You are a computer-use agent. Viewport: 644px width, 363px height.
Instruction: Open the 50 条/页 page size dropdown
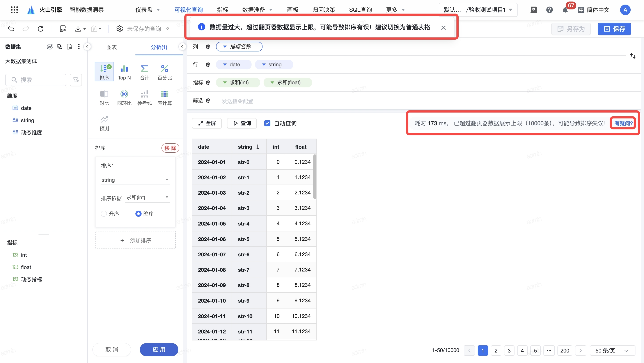coord(612,350)
